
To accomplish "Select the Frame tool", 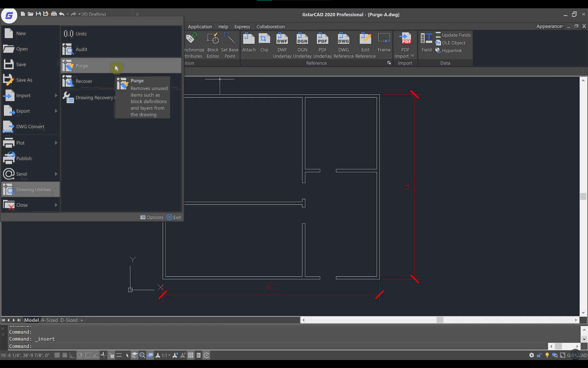I will click(384, 43).
